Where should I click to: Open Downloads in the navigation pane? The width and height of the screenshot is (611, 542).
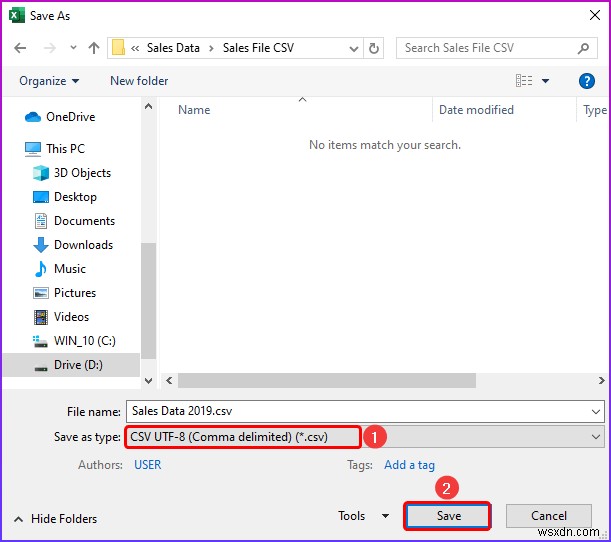click(73, 245)
